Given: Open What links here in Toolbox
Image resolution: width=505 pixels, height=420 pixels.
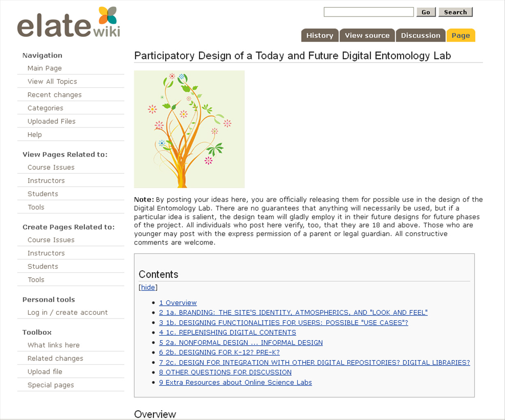Looking at the screenshot, I should coord(53,345).
